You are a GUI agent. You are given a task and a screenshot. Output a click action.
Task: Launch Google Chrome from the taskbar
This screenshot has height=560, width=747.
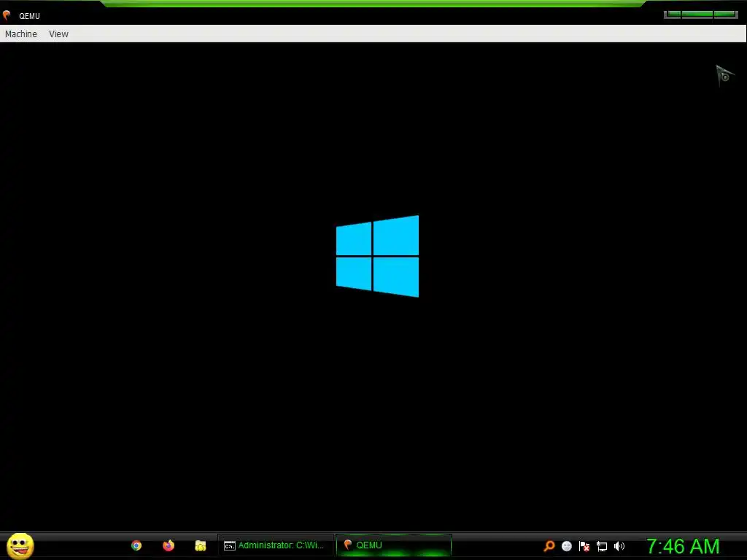pos(136,545)
